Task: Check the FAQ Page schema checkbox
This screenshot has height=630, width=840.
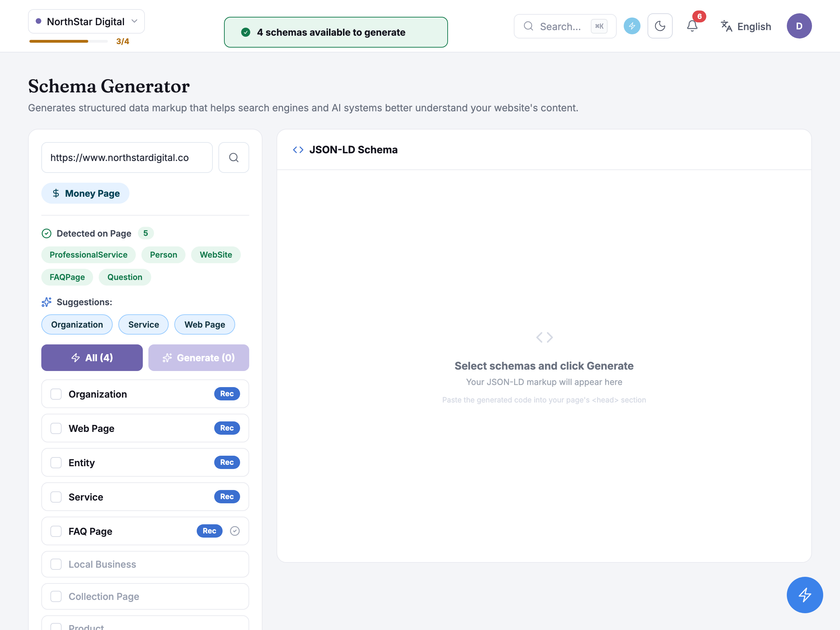Action: click(56, 531)
